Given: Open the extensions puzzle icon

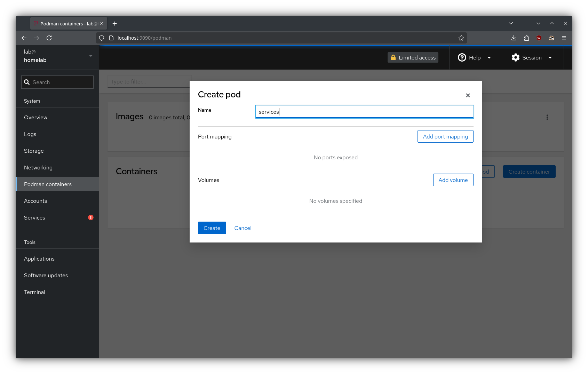Looking at the screenshot, I should (x=526, y=38).
